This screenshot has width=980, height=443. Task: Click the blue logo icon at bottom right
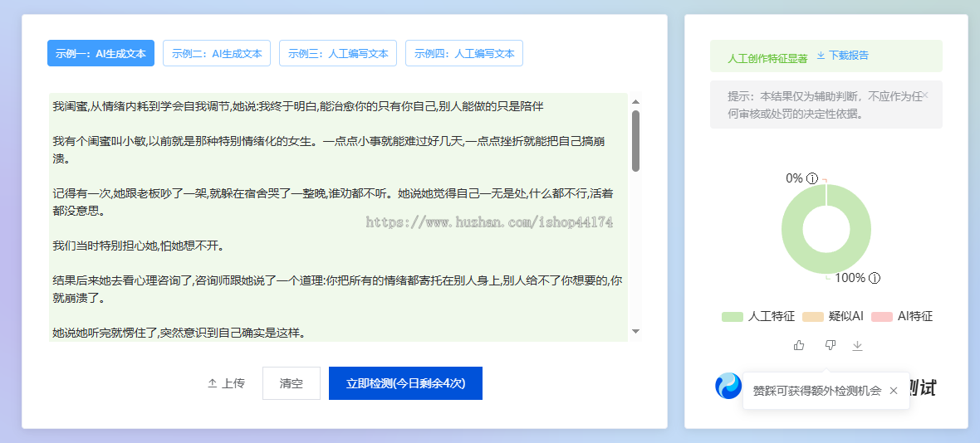[x=728, y=386]
